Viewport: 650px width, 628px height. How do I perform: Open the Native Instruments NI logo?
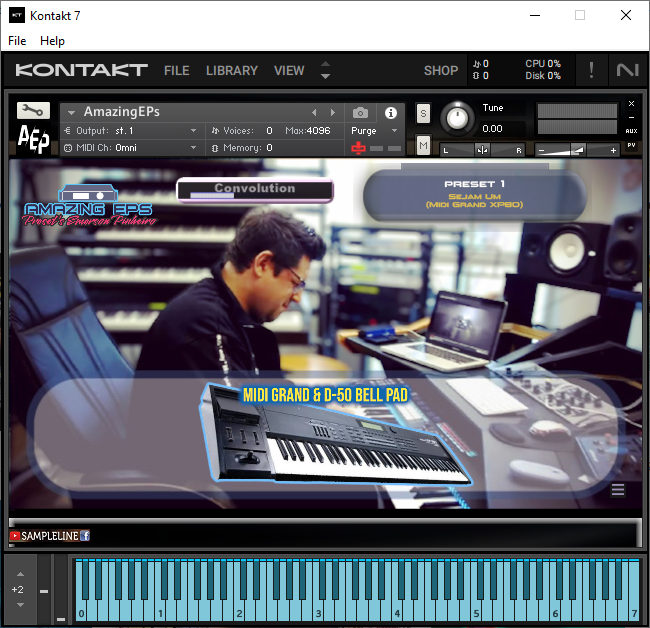pyautogui.click(x=627, y=70)
